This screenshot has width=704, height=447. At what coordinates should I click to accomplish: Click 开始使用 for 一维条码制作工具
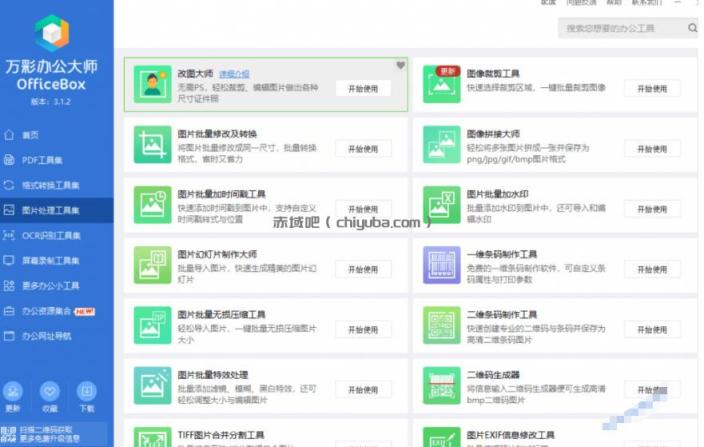pos(652,269)
